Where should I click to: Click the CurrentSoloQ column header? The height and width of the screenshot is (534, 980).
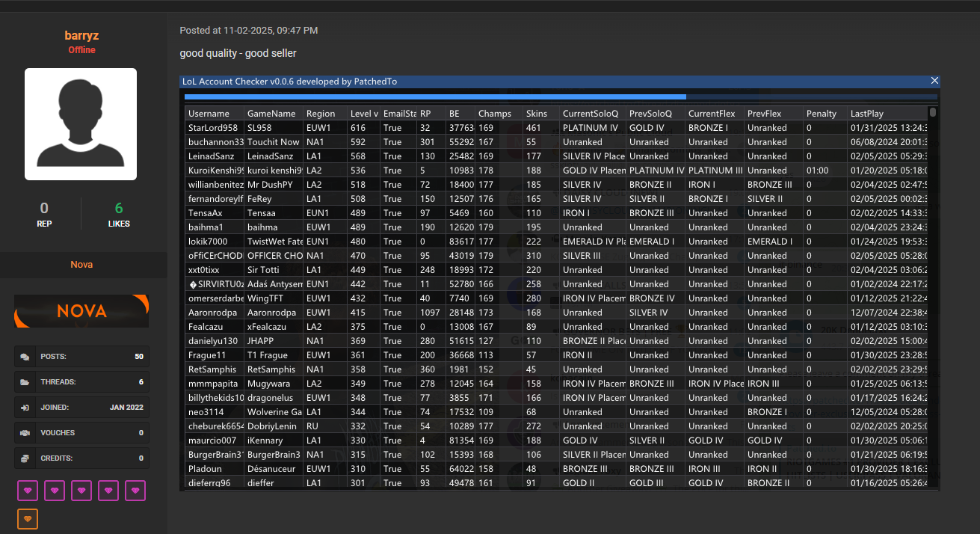click(591, 114)
